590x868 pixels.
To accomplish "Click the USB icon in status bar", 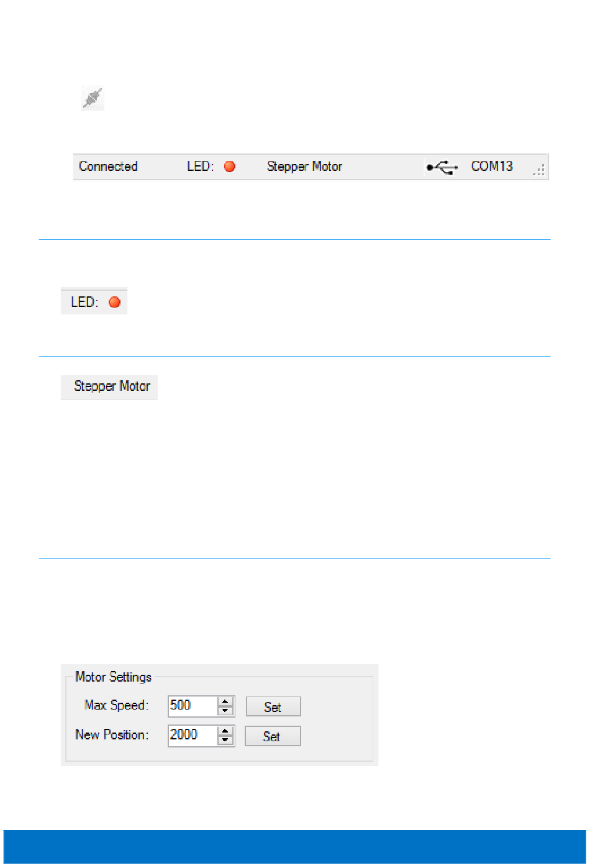I will click(x=442, y=167).
